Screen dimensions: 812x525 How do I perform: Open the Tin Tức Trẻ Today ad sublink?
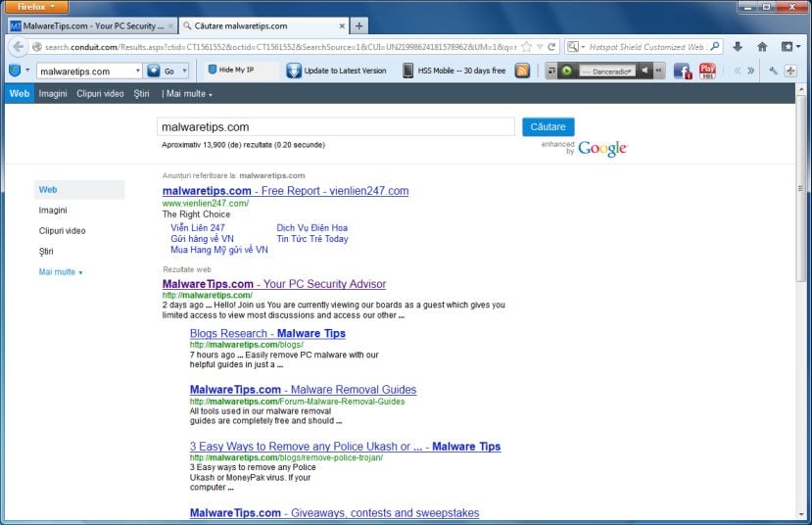click(312, 239)
